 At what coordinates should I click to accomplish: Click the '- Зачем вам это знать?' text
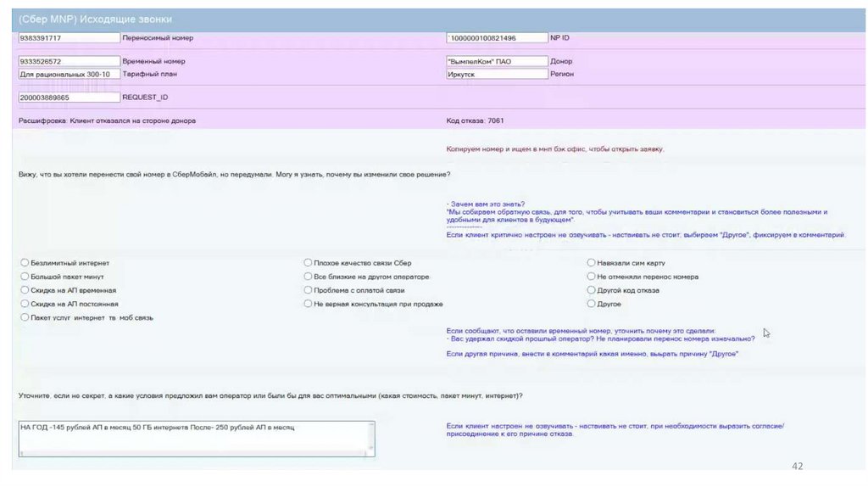[x=486, y=204]
